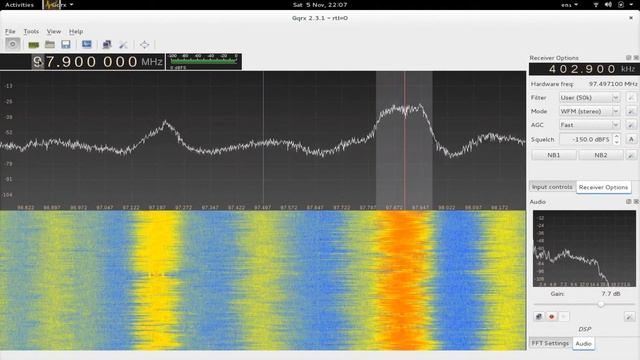Close the Audio dock panel
This screenshot has width=640, height=360.
[636, 202]
